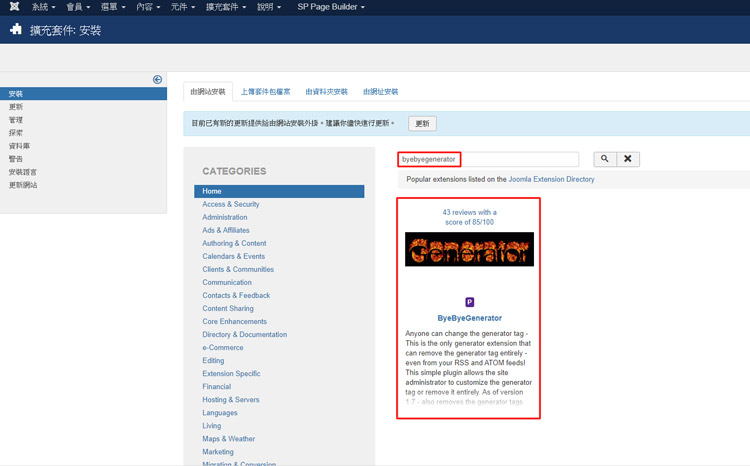
Task: Select the Clients & Communities category
Action: [x=238, y=269]
